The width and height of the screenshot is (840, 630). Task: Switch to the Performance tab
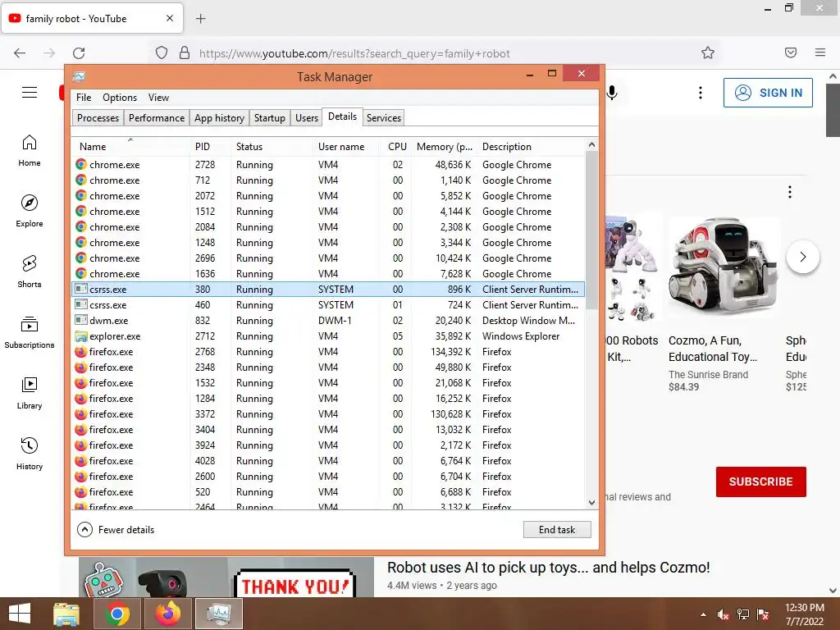click(157, 118)
